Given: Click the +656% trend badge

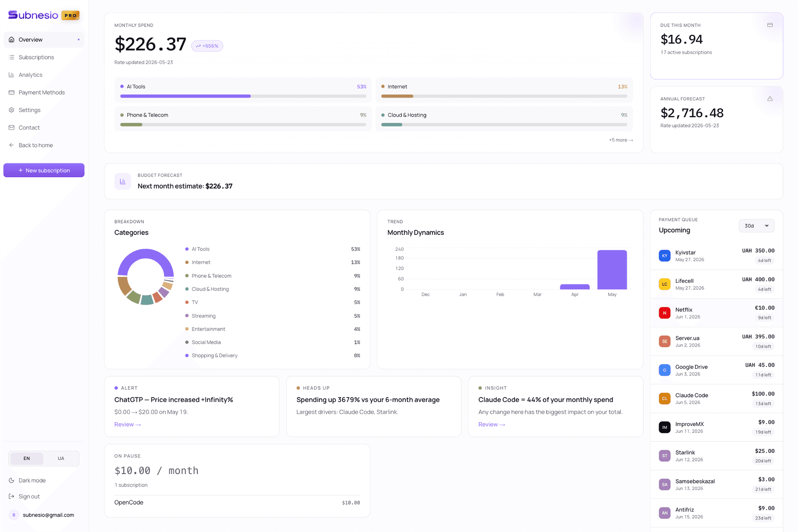Looking at the screenshot, I should [207, 46].
